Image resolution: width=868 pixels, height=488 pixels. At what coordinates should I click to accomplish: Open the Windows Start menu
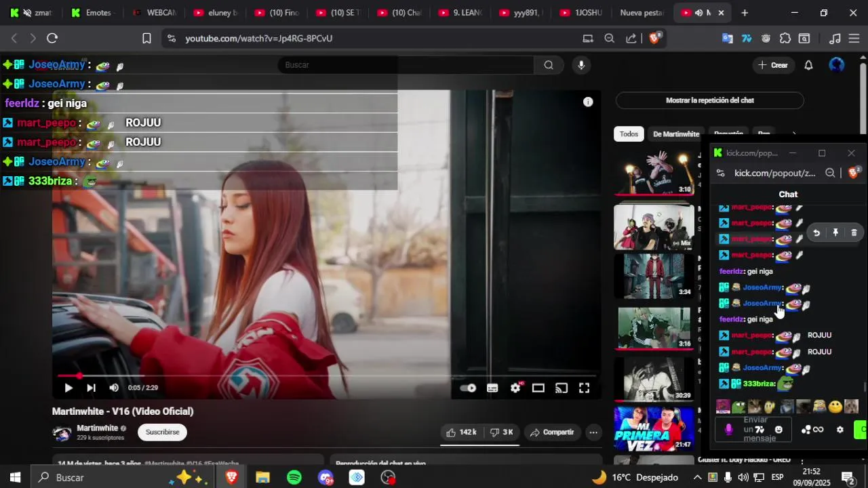pyautogui.click(x=15, y=477)
